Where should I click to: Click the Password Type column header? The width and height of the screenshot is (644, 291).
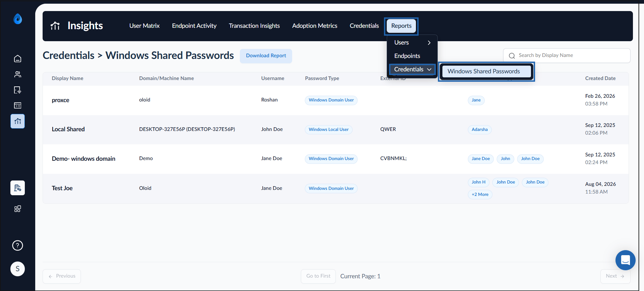(x=322, y=78)
